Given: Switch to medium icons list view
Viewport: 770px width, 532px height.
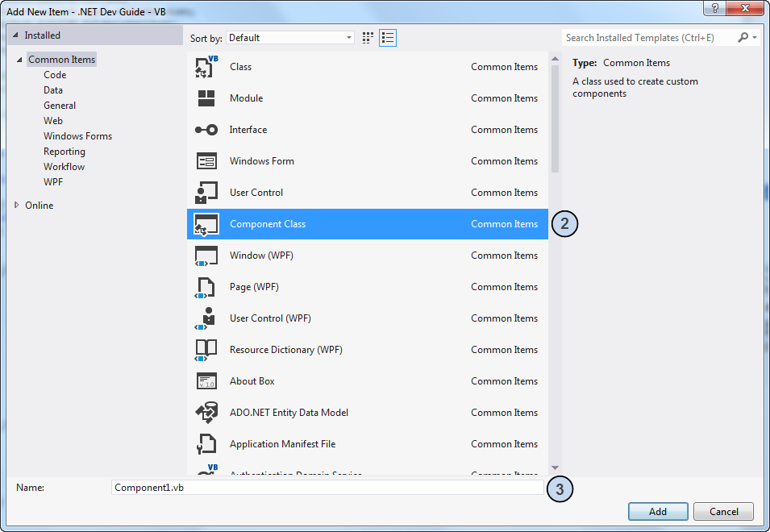Looking at the screenshot, I should [x=388, y=38].
